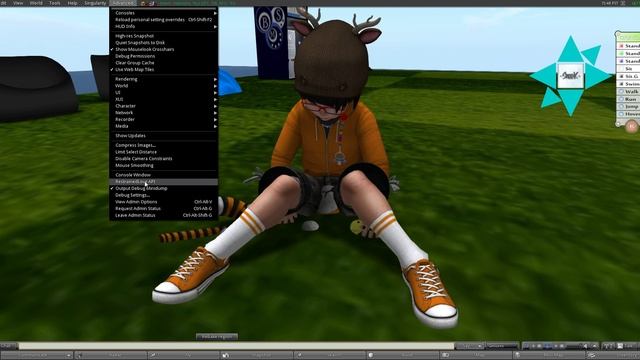Enable Limit Select Distance
640x360 pixels.
[x=163, y=152]
